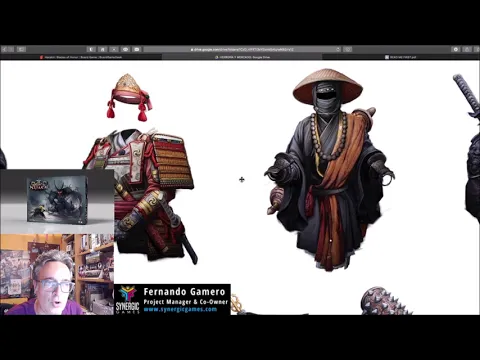480x360 pixels.
Task: Click the red tasseled helmet image
Action: click(129, 97)
